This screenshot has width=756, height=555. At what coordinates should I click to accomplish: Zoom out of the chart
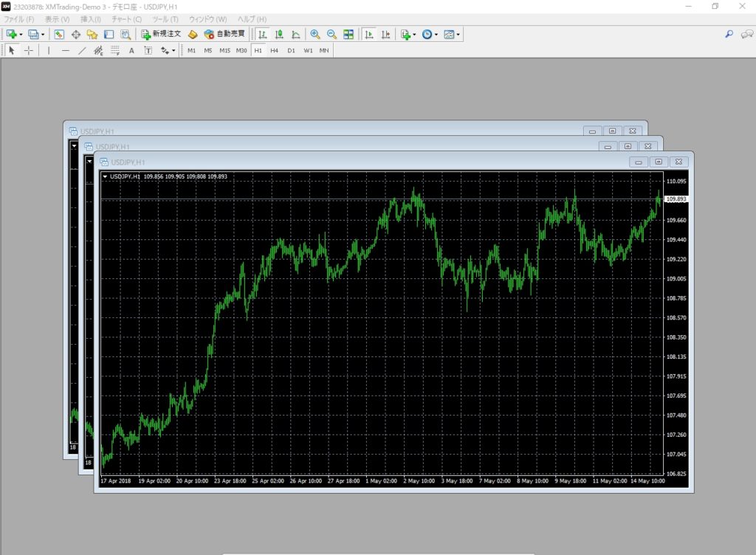[331, 34]
